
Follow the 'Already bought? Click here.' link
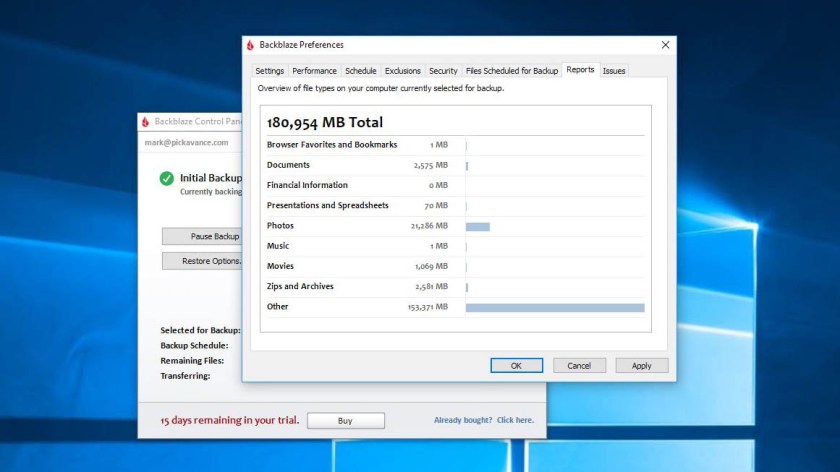(484, 420)
